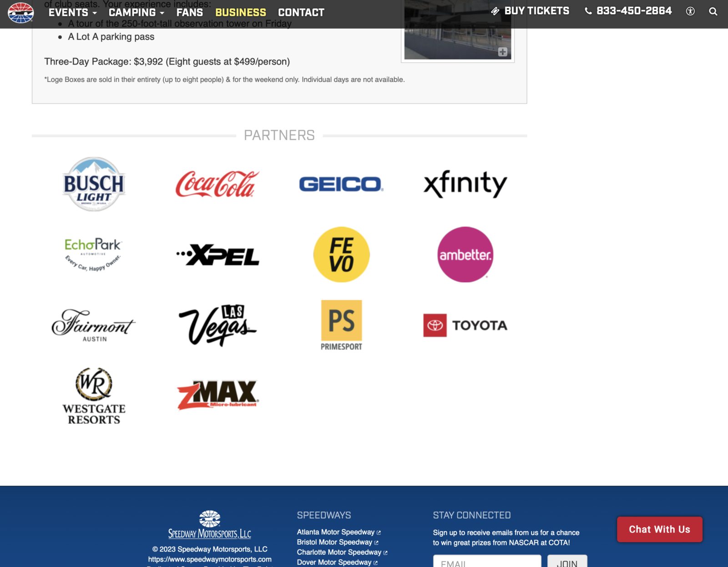This screenshot has height=567, width=728.
Task: Click the Email input field
Action: [487, 562]
